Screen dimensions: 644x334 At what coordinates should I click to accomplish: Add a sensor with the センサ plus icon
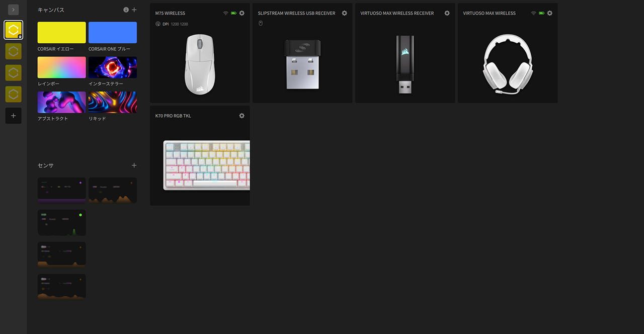[x=134, y=165]
